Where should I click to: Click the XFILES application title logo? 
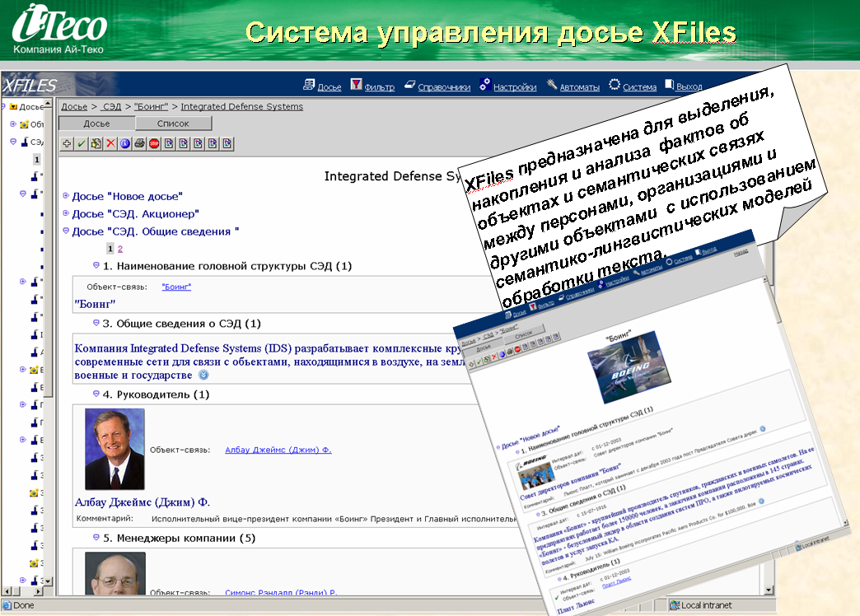point(29,86)
